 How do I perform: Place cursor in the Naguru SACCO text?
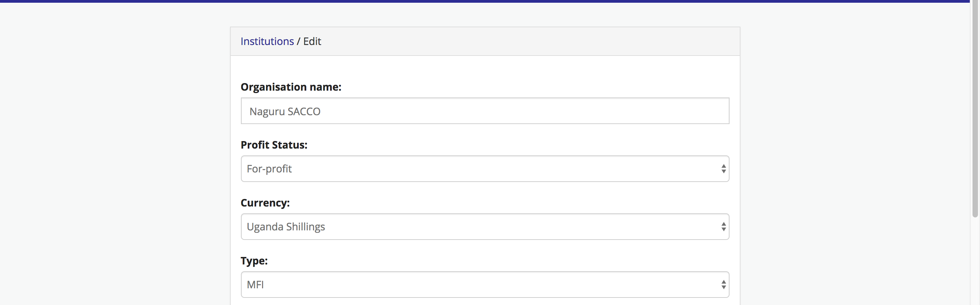pyautogui.click(x=285, y=111)
